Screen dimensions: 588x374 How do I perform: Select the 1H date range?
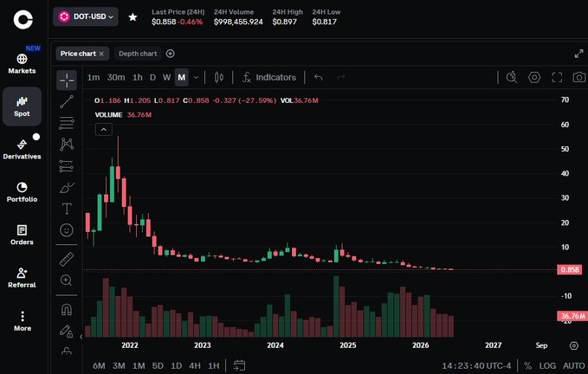pos(213,365)
